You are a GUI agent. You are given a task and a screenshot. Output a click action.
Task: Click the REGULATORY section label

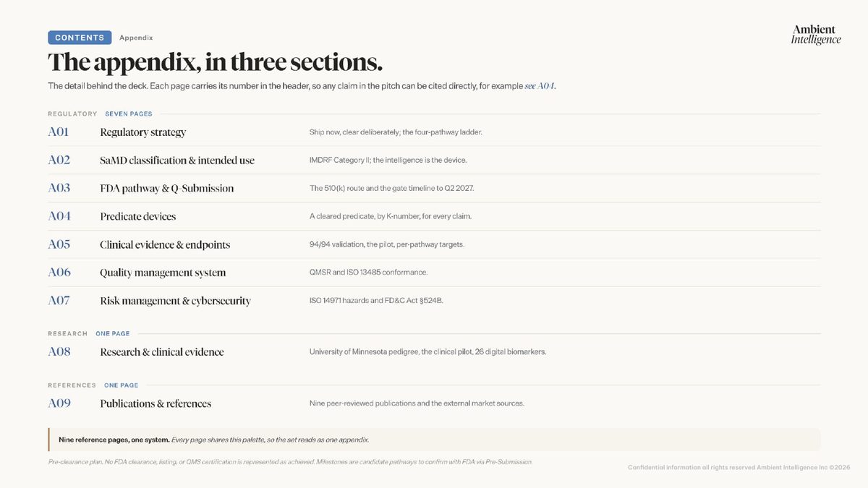tap(72, 114)
